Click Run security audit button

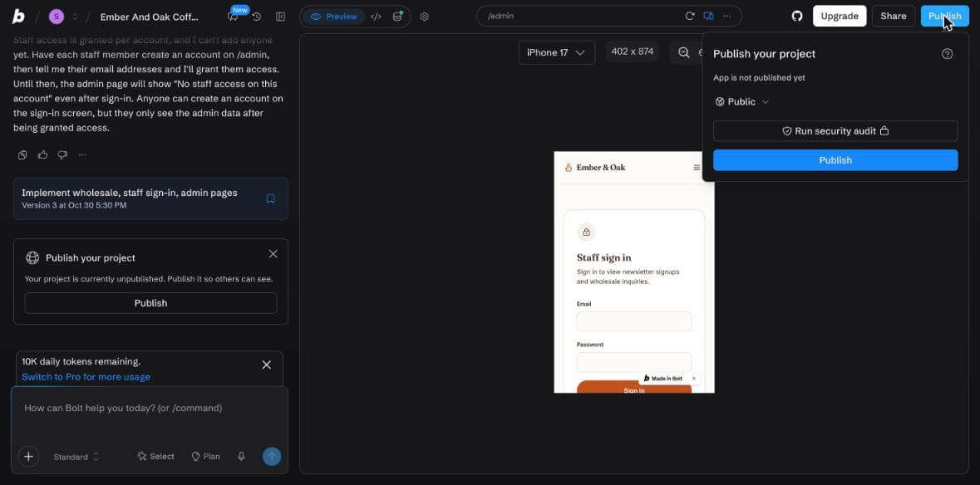coord(835,131)
